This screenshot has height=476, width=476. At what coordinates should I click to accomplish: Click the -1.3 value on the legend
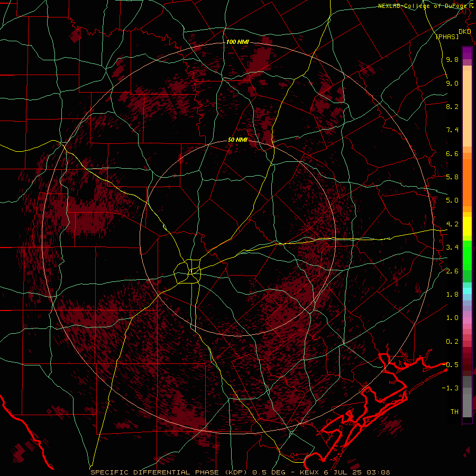tap(450, 388)
